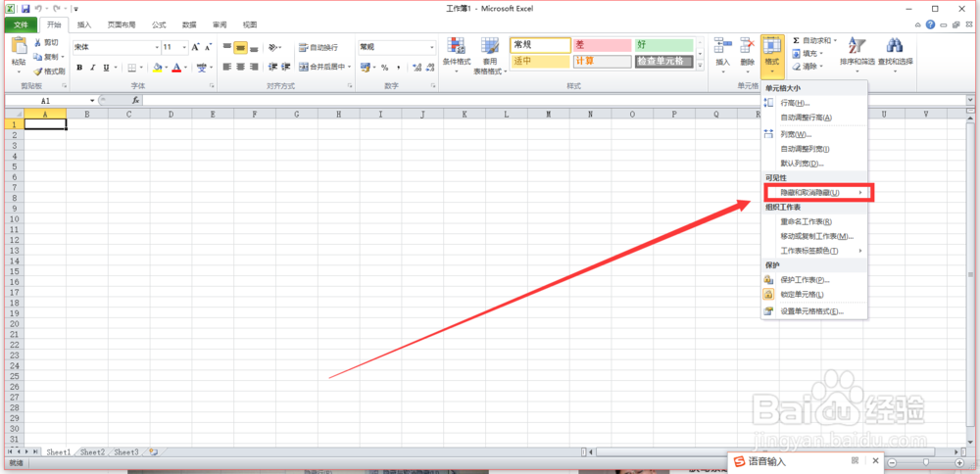
Task: Open number format 常规 dropdown
Action: click(432, 47)
